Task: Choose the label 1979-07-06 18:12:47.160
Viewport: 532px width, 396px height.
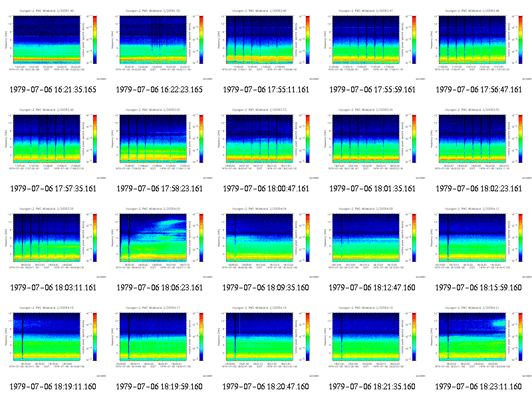Action: point(372,288)
